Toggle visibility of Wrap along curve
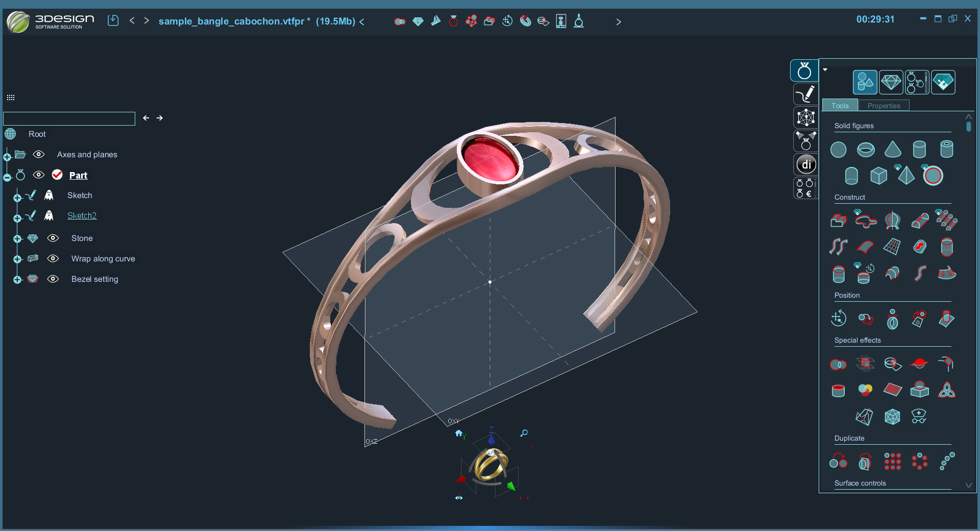 53,258
